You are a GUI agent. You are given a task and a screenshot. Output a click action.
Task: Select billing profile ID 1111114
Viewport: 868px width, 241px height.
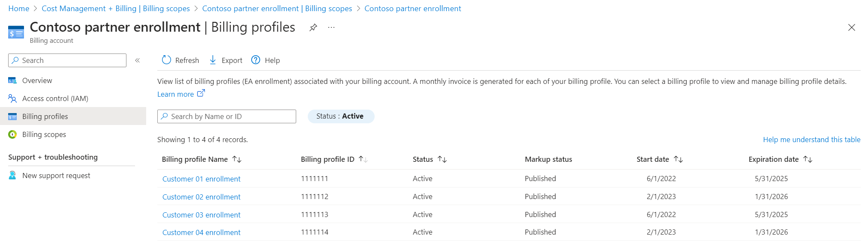coord(315,232)
